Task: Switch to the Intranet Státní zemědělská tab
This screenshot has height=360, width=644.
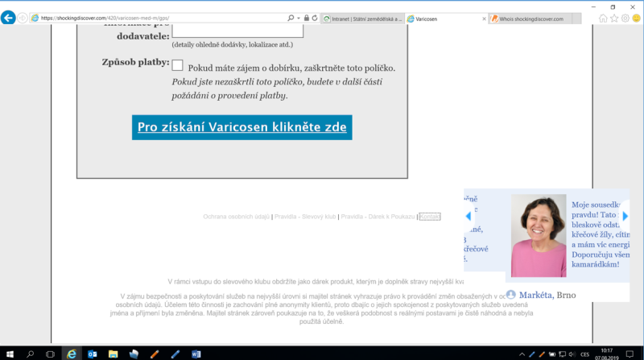Action: coord(363,19)
